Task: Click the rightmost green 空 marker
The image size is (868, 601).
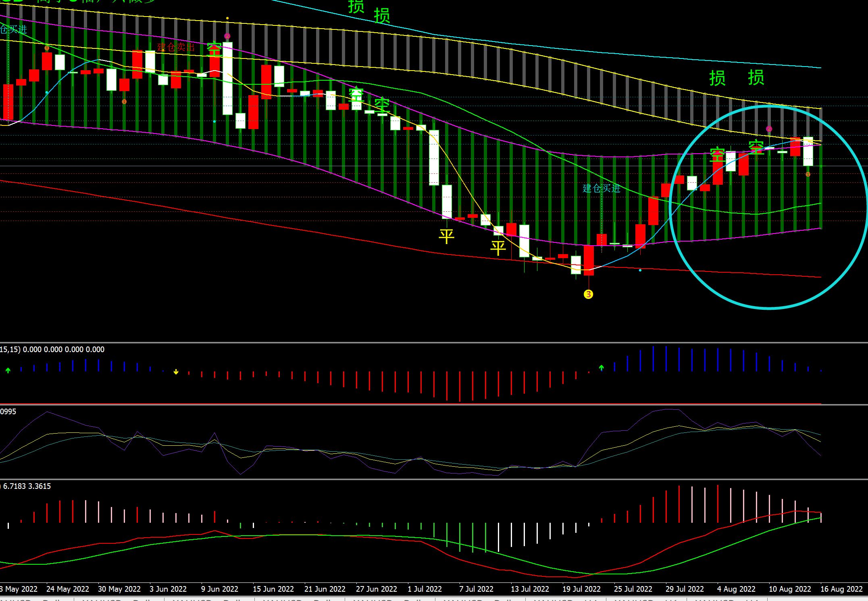Action: 756,147
